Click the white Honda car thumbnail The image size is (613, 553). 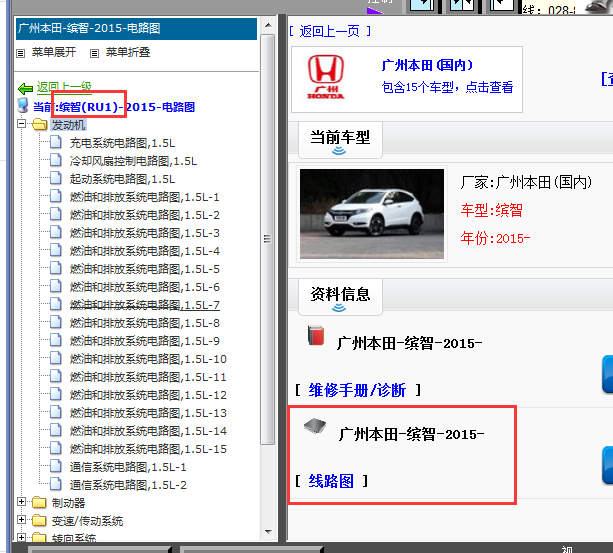click(x=372, y=214)
